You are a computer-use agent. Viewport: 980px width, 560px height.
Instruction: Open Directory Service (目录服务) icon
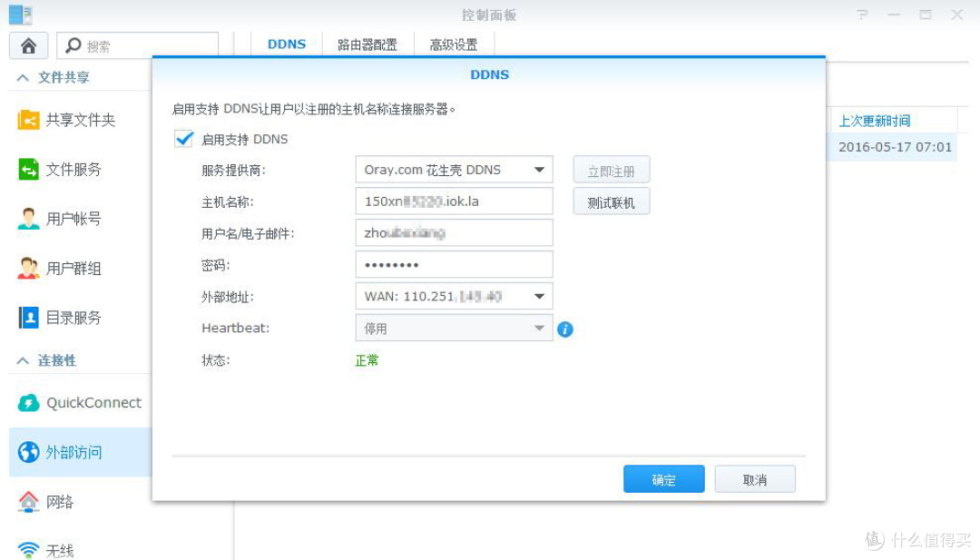point(28,318)
